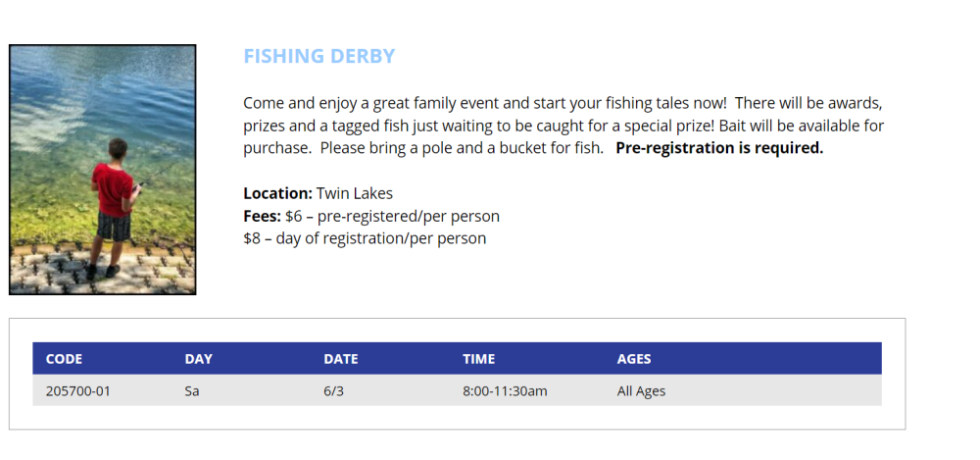980x460 pixels.
Task: Click the Fees label
Action: tap(262, 216)
